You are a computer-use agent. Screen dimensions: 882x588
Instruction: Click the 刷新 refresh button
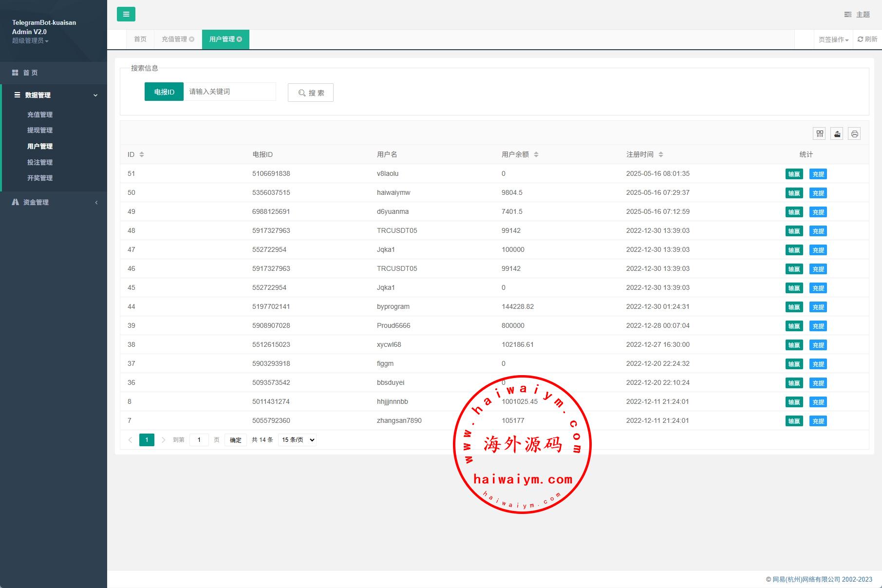(x=867, y=39)
